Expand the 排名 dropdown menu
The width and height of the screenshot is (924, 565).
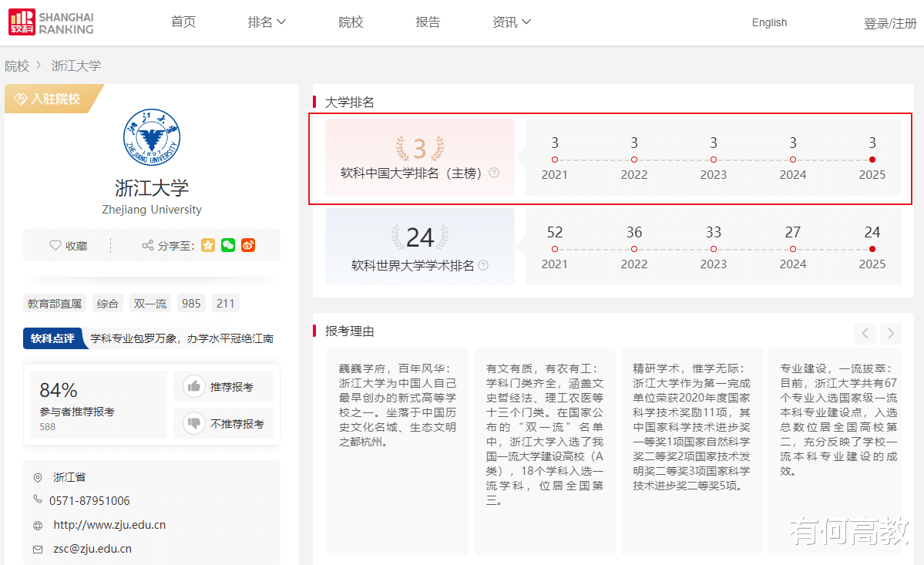pyautogui.click(x=267, y=22)
